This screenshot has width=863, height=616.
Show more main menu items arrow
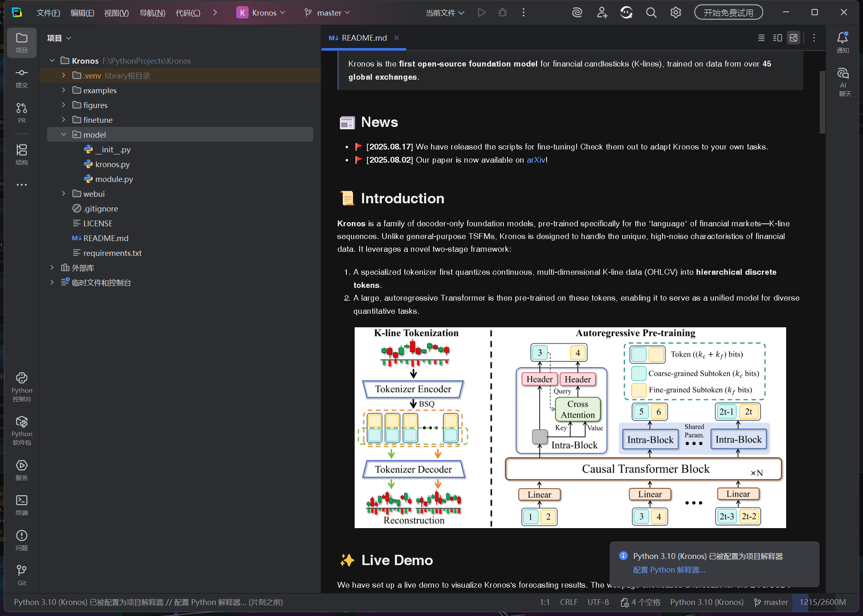coord(215,13)
